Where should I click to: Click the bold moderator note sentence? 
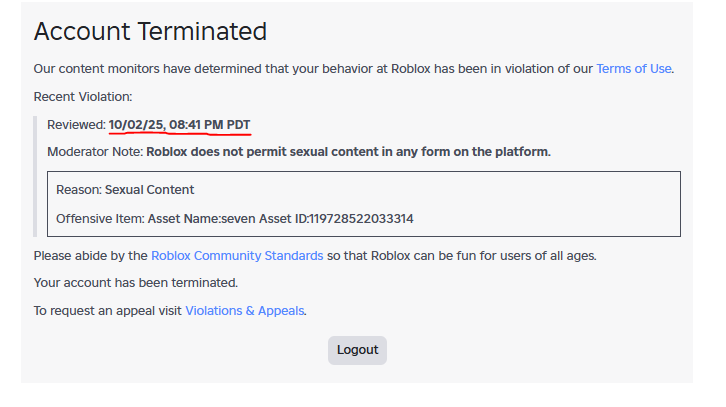pos(348,152)
